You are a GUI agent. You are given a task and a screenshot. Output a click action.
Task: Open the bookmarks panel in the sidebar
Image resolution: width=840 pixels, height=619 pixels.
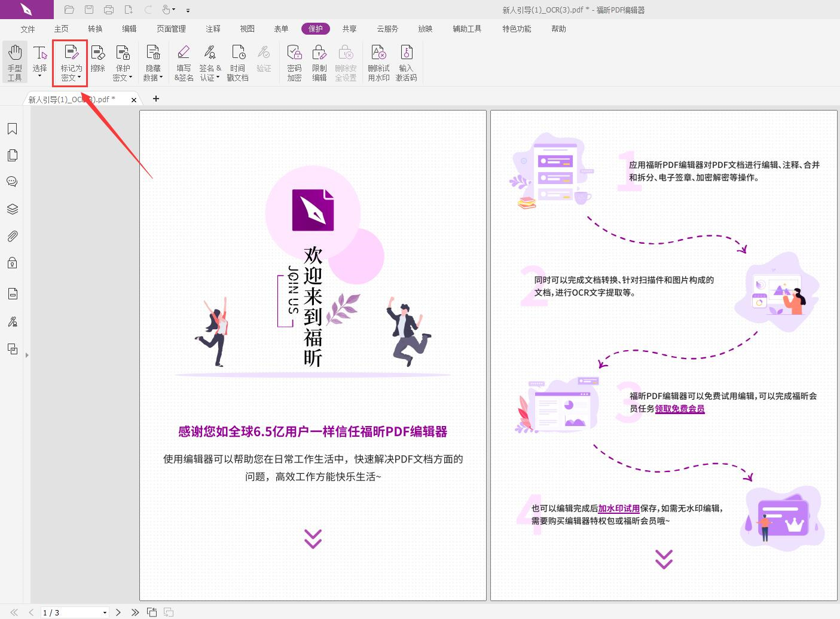(12, 128)
